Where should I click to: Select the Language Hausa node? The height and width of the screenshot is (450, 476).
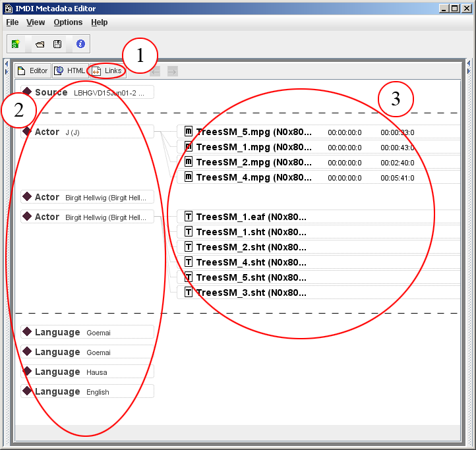tap(87, 372)
